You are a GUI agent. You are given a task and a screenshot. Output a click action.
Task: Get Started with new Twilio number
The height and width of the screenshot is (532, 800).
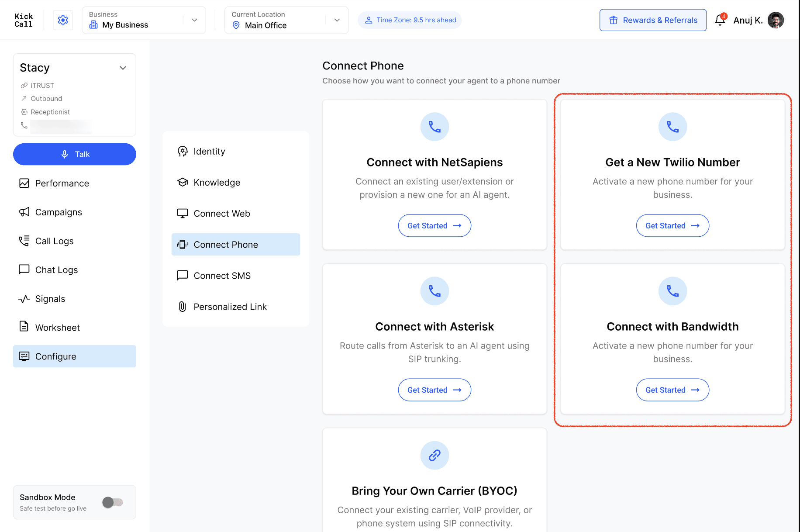coord(672,225)
